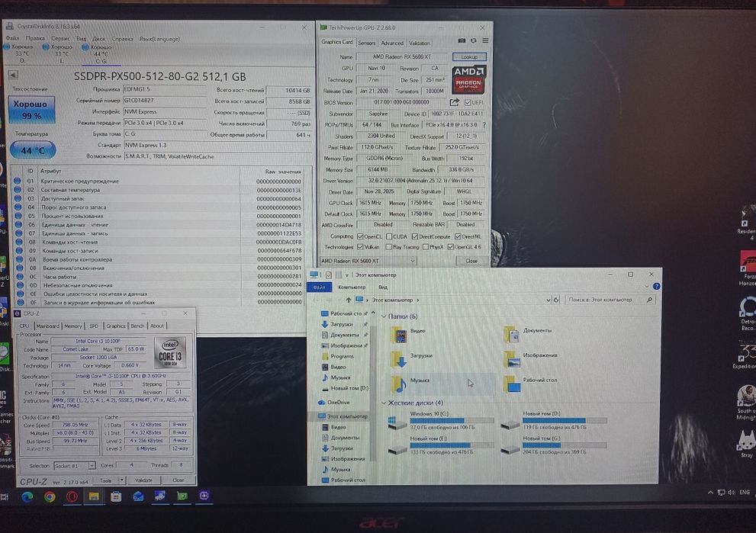Select the D: disk status icon in CrystalDiskInfo
This screenshot has width=756, height=533.
[x=7, y=47]
